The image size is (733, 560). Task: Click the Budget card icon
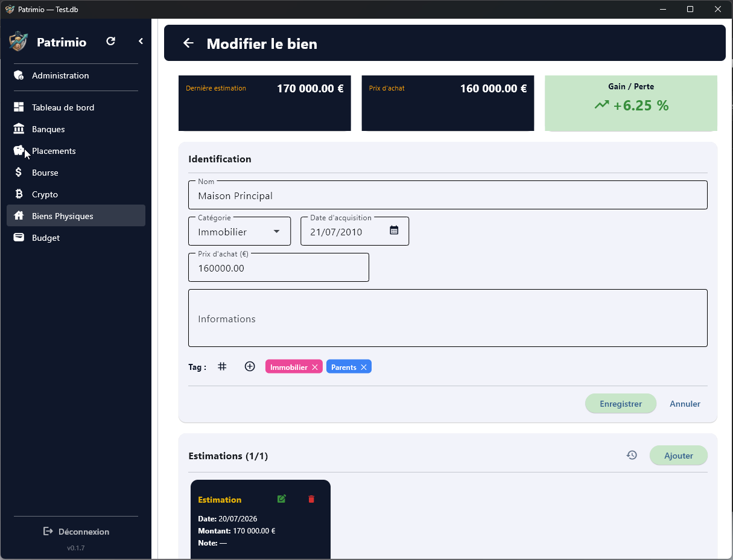[x=19, y=238]
